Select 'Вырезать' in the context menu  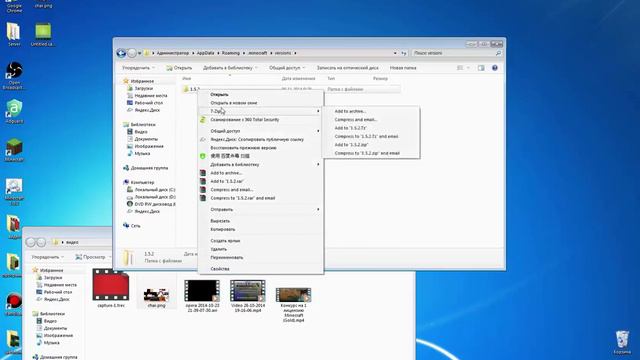click(x=220, y=221)
